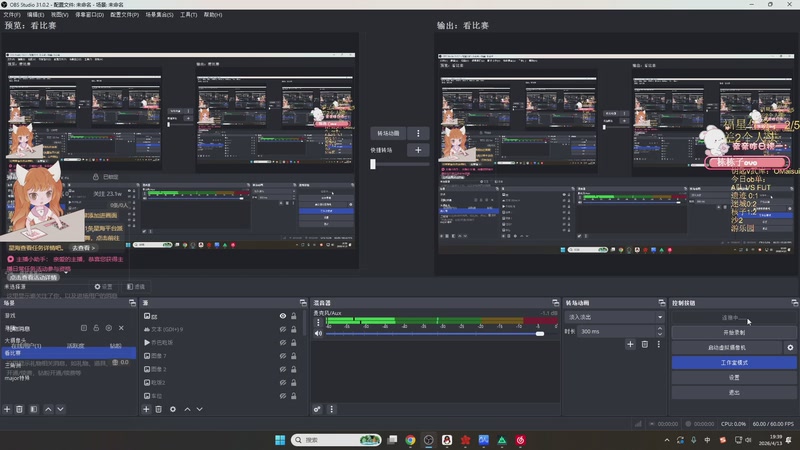Open the 转场动画 three-dot menu in studio mode
The image size is (800, 450).
coord(418,133)
